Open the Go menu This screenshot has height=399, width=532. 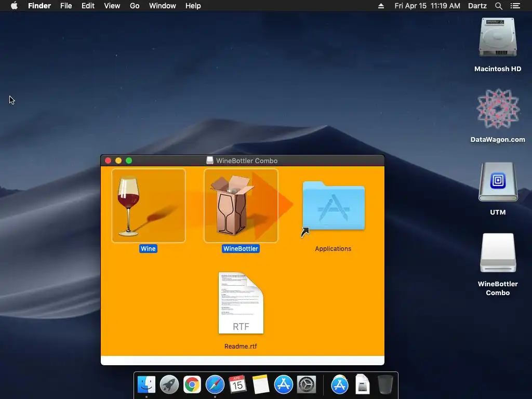point(135,6)
